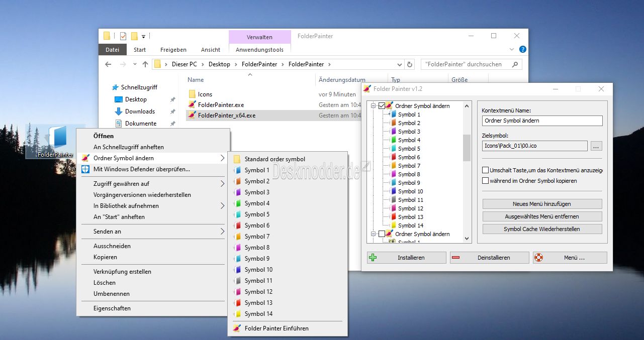
Task: Click the FolderPainter_x64.exe file icon in Explorer
Action: tap(192, 116)
